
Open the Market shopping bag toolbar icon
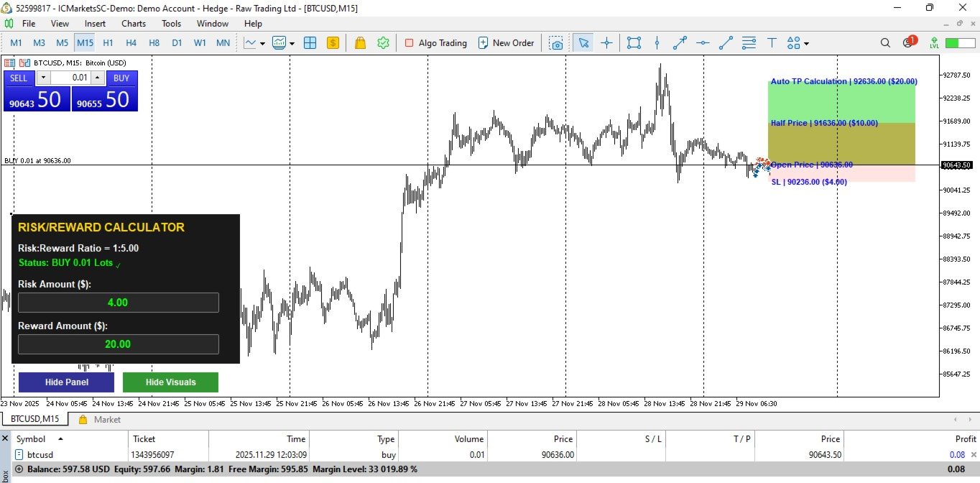(x=361, y=43)
